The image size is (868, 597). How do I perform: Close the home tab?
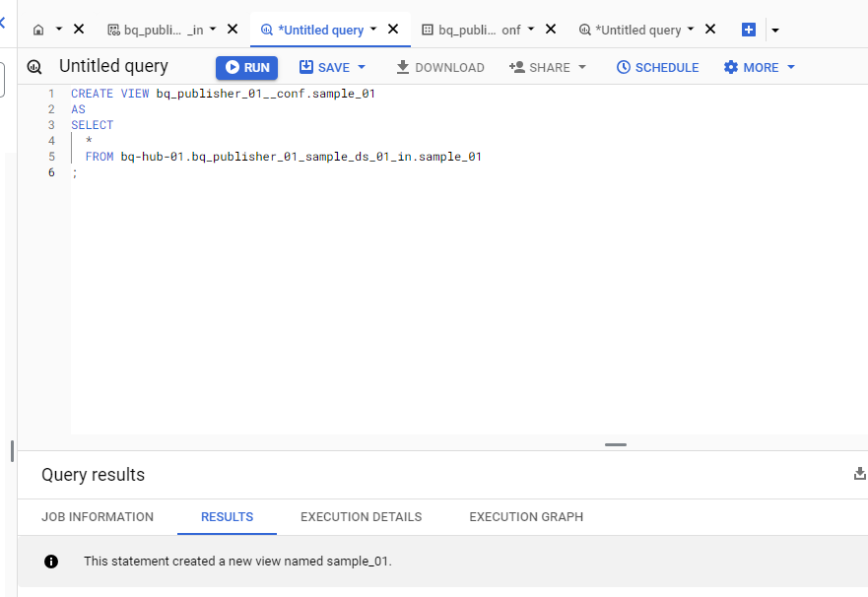pyautogui.click(x=79, y=29)
